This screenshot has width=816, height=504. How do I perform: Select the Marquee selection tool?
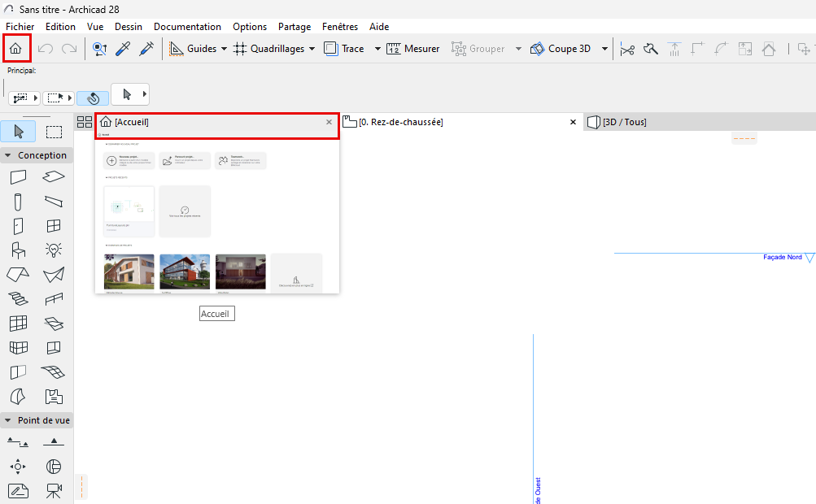pos(54,131)
